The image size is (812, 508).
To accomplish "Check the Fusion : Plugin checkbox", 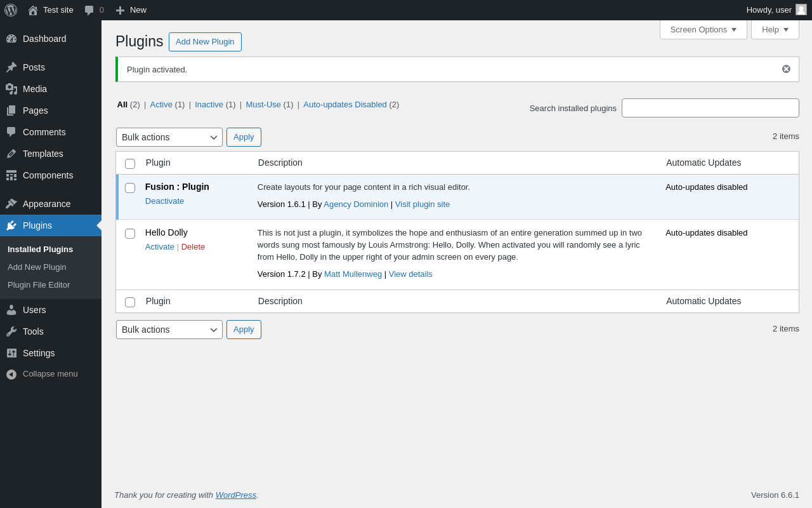I will (x=130, y=188).
